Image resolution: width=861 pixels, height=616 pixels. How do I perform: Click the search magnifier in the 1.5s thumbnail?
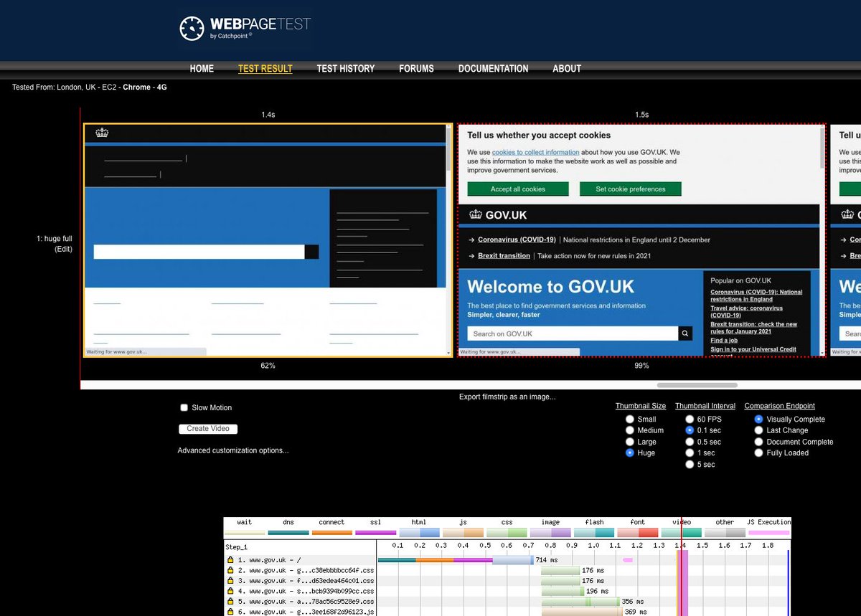pyautogui.click(x=685, y=333)
